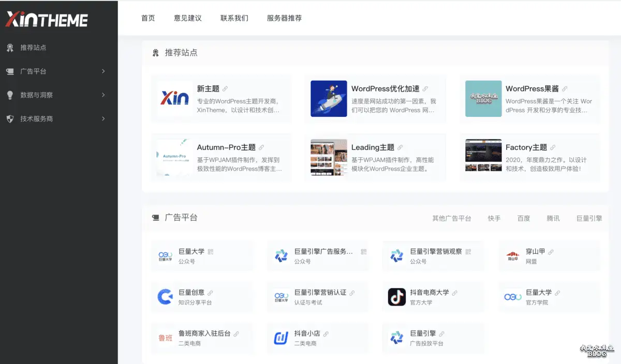Viewport: 621px width, 364px height.
Task: Open the 意见建议 page
Action: click(x=187, y=18)
